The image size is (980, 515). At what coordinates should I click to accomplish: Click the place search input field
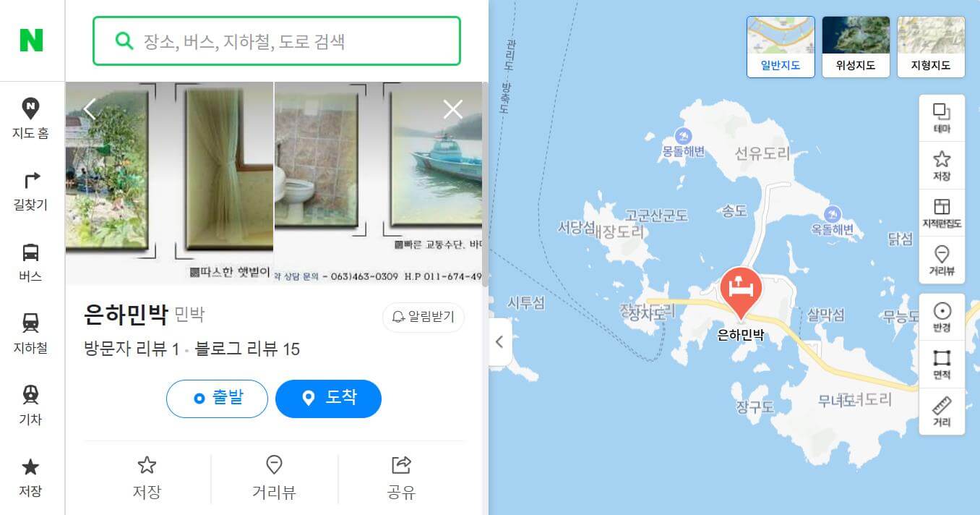[277, 41]
